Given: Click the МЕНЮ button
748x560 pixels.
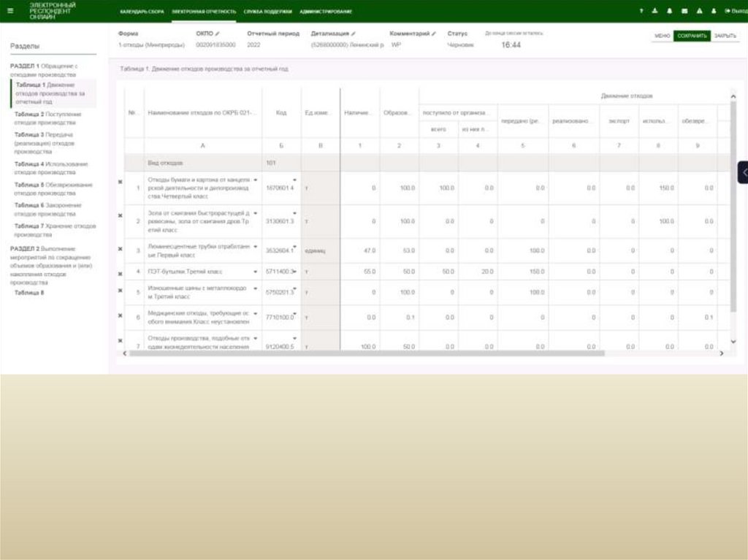Looking at the screenshot, I should pos(662,36).
